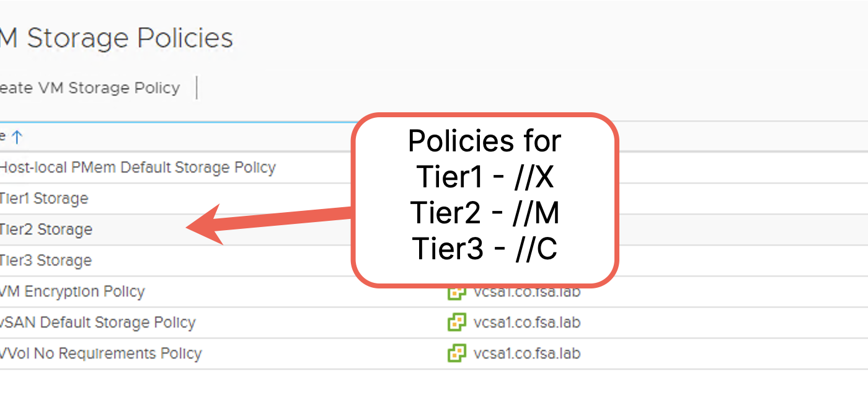The width and height of the screenshot is (868, 397).
Task: Select Host-local PMem Default Storage Policy
Action: pyautogui.click(x=137, y=167)
